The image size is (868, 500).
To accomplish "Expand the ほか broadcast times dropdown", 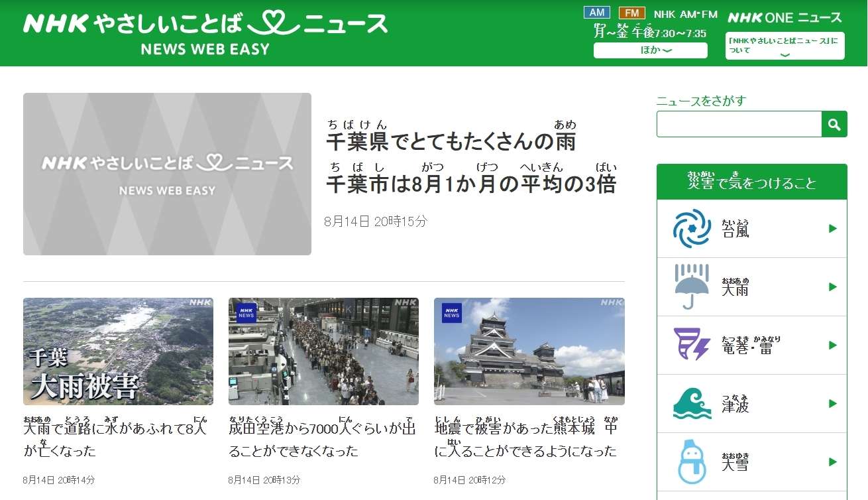I will coord(651,50).
